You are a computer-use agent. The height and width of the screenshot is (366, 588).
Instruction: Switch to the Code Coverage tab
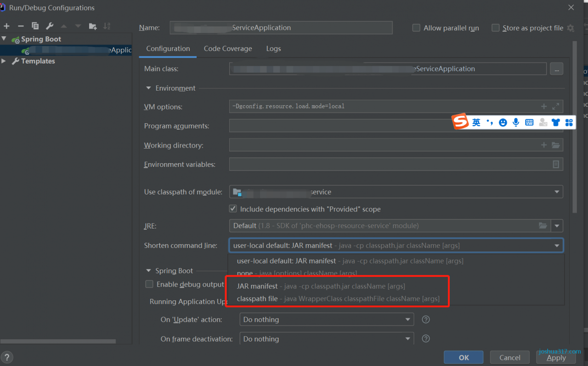coord(228,49)
